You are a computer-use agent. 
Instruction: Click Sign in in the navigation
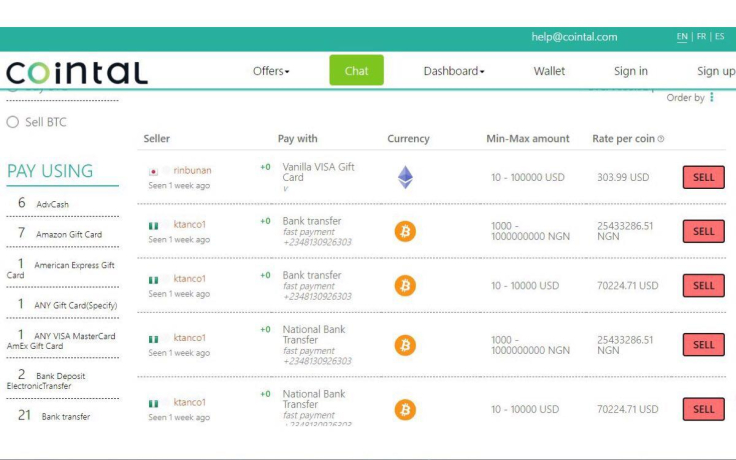(x=630, y=71)
